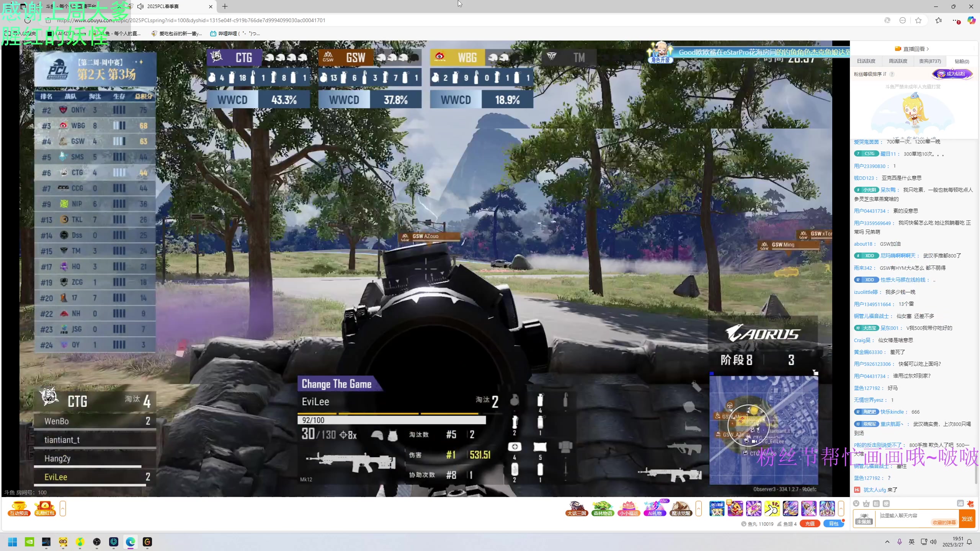Open the 收藏的弹幕 saved danmaku list

944,523
